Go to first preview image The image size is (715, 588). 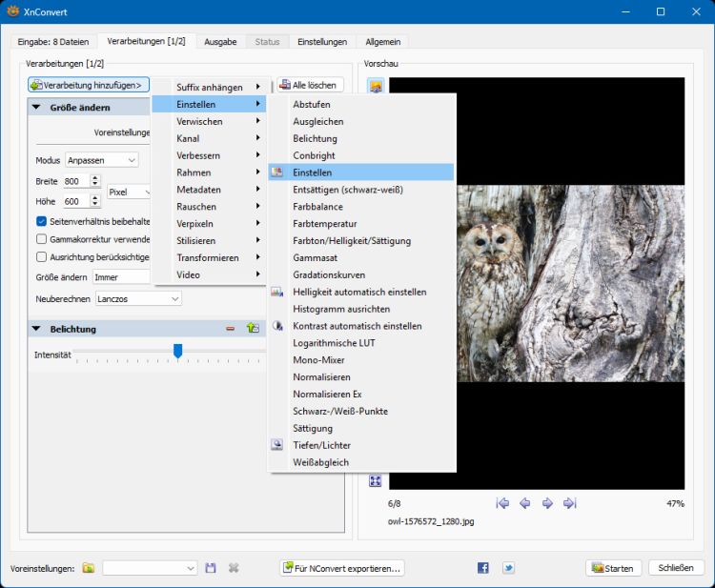point(502,503)
